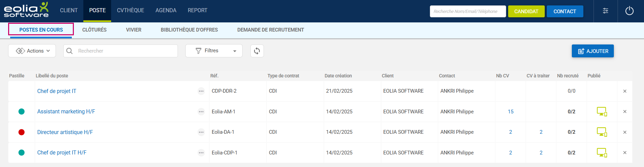Click the power logout icon
The image size is (644, 167).
click(629, 11)
